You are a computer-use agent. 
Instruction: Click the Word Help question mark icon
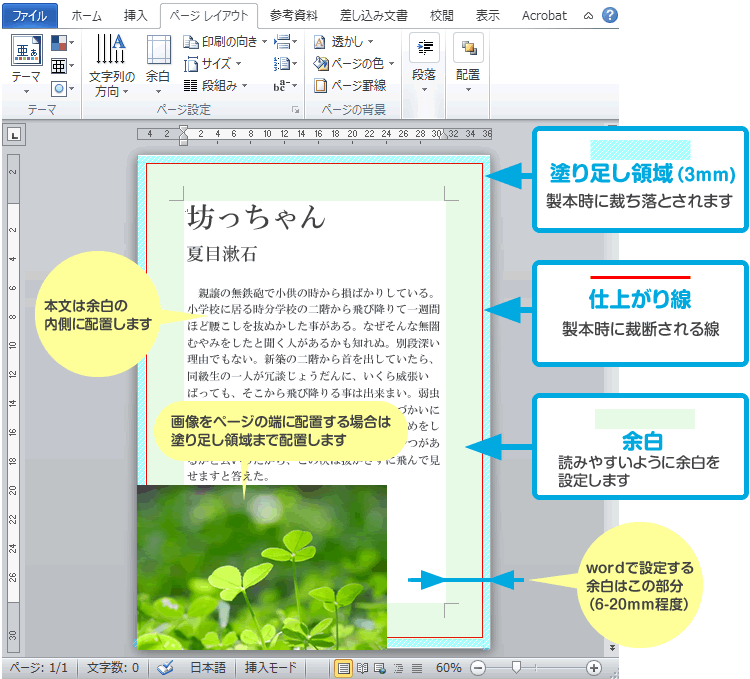click(x=609, y=15)
